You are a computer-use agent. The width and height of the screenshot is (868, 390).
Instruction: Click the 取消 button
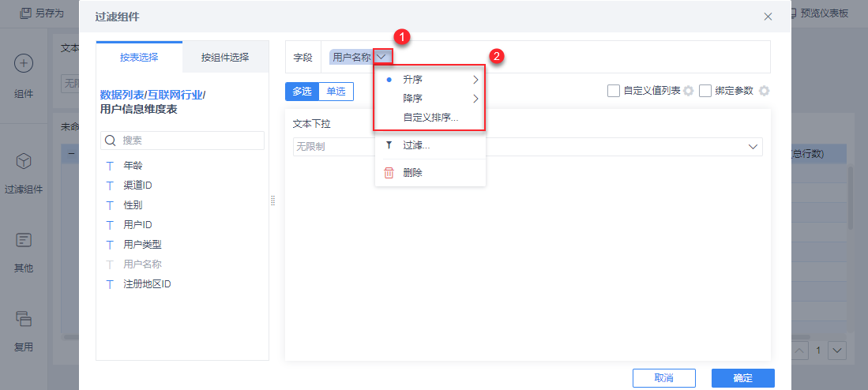(663, 378)
